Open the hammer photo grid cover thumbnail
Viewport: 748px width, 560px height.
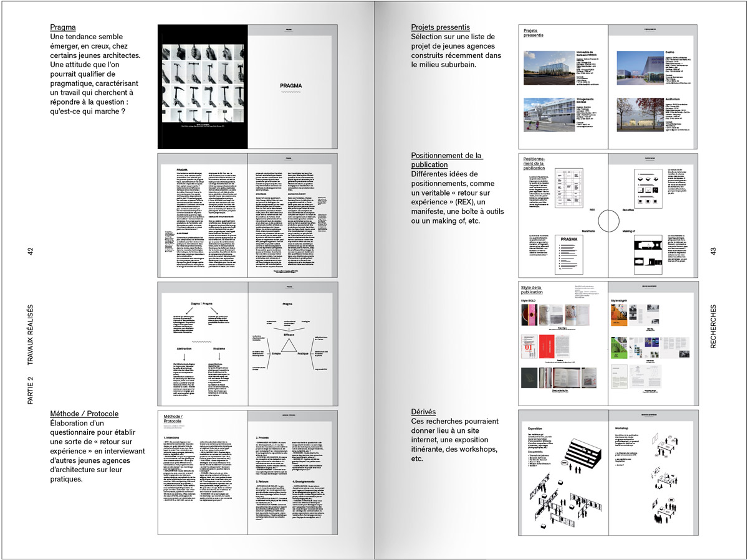pos(203,87)
